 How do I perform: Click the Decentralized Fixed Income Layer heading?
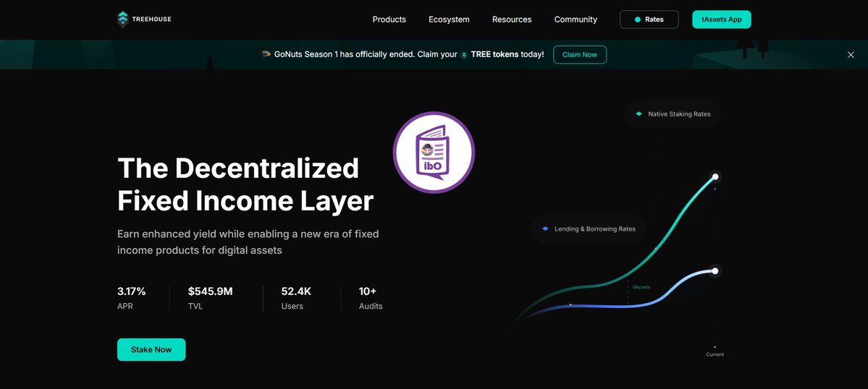(x=245, y=184)
